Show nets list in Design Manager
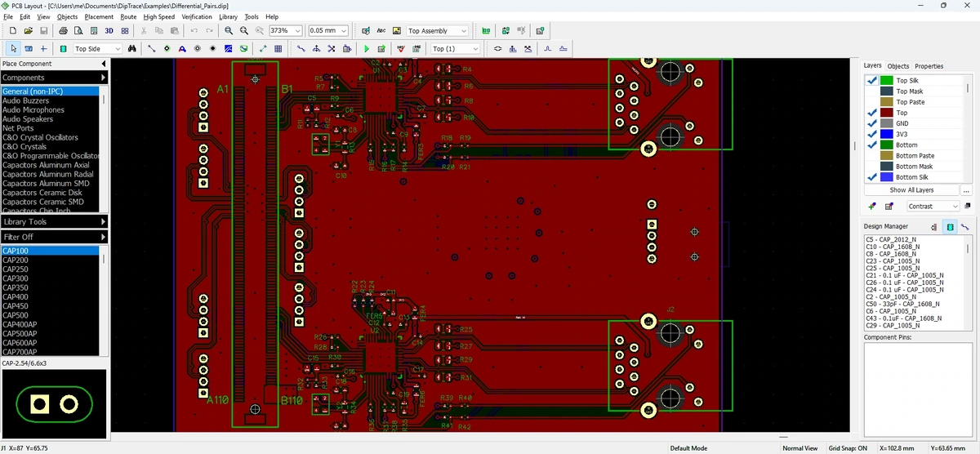980x454 pixels. coord(964,227)
